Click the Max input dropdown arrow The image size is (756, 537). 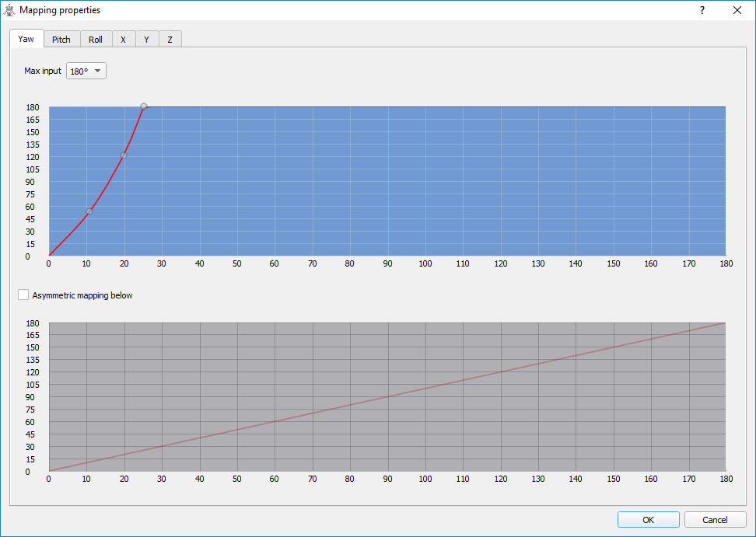(x=98, y=70)
